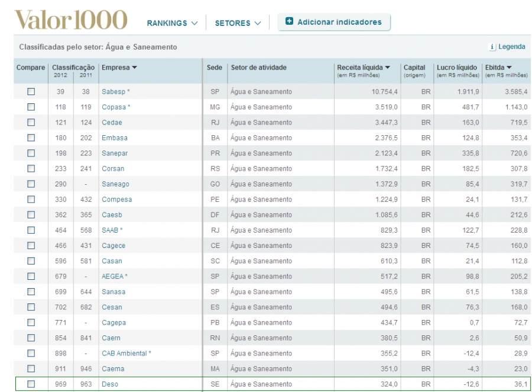This screenshot has width=532, height=392.
Task: Check the compare box for Embasa
Action: (31, 138)
